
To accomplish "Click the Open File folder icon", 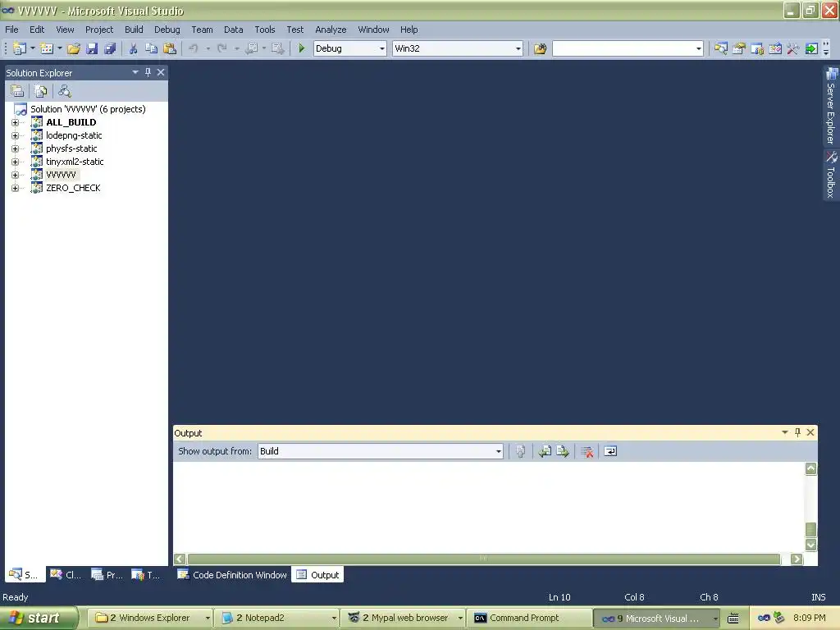I will [73, 48].
